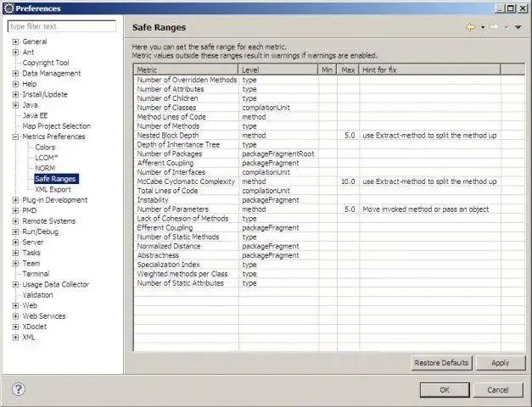This screenshot has height=407, width=532.
Task: Click the Preferences window title icon
Action: pyautogui.click(x=8, y=8)
